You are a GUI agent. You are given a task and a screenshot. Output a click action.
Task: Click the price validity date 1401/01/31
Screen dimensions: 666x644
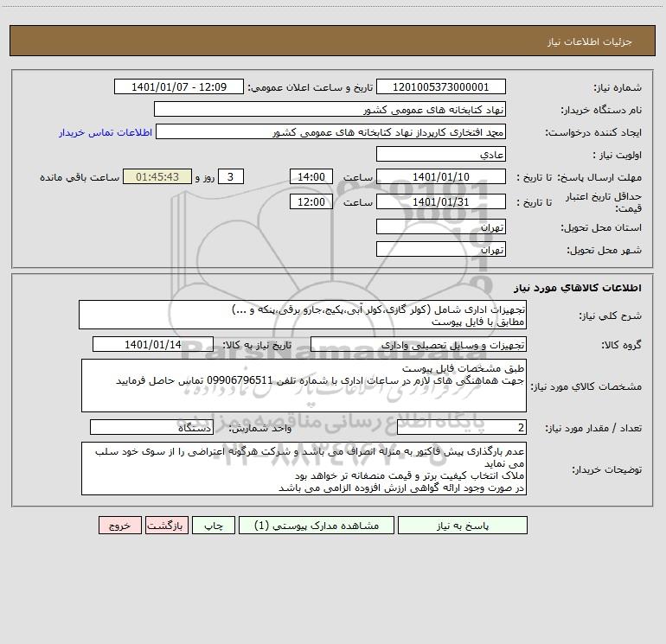pos(441,201)
